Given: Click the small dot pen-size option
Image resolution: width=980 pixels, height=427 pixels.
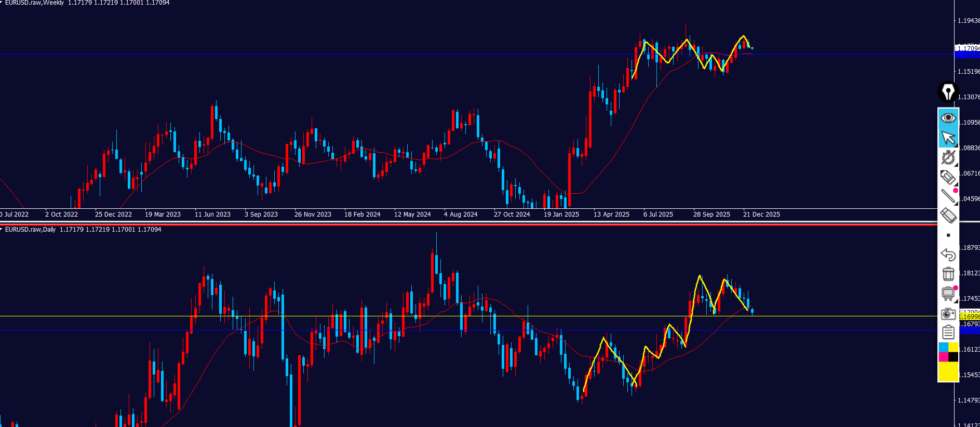Looking at the screenshot, I should [948, 235].
